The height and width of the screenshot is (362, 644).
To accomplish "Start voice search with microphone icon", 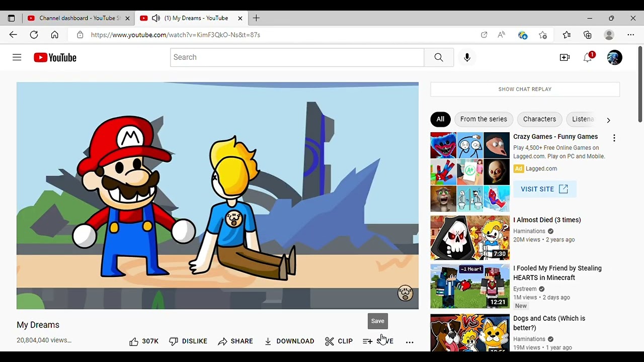I will (x=467, y=57).
